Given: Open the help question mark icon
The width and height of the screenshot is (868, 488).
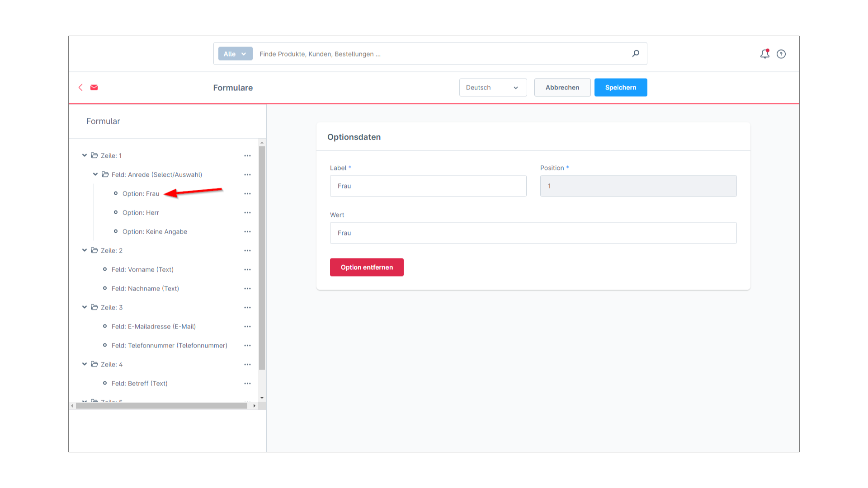Looking at the screenshot, I should [781, 54].
